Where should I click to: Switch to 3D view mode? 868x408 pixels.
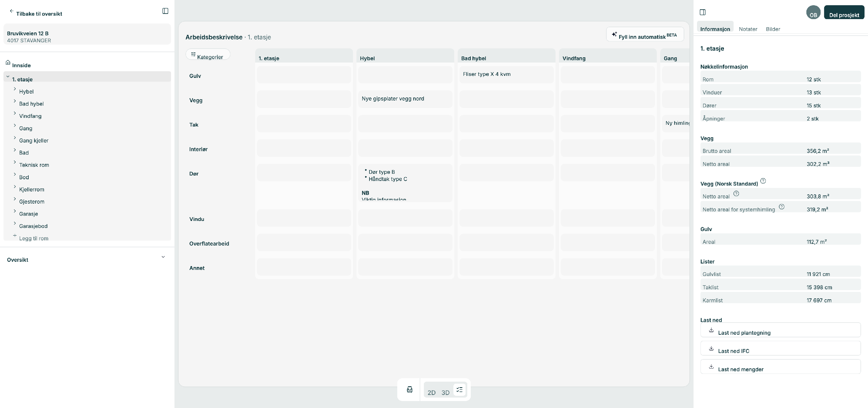(x=446, y=392)
